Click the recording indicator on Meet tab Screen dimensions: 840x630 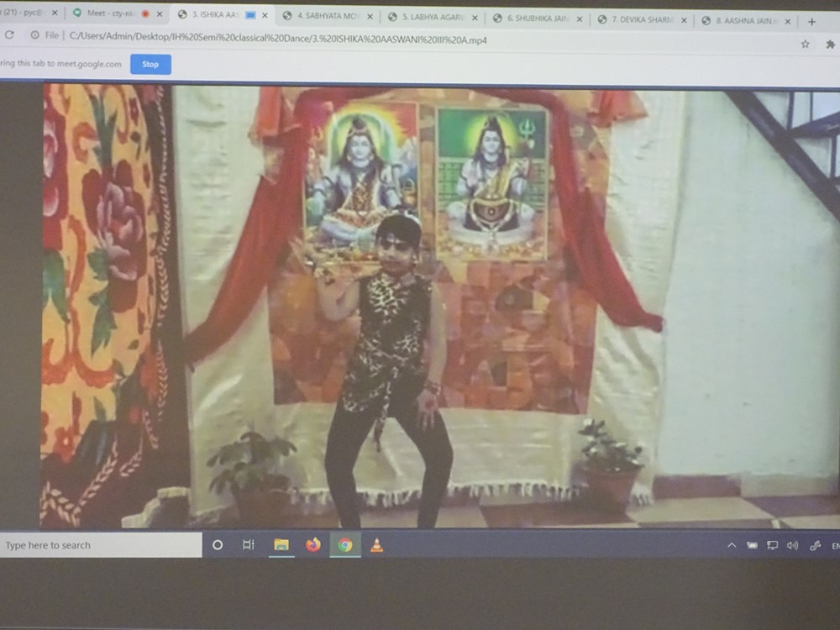(145, 14)
